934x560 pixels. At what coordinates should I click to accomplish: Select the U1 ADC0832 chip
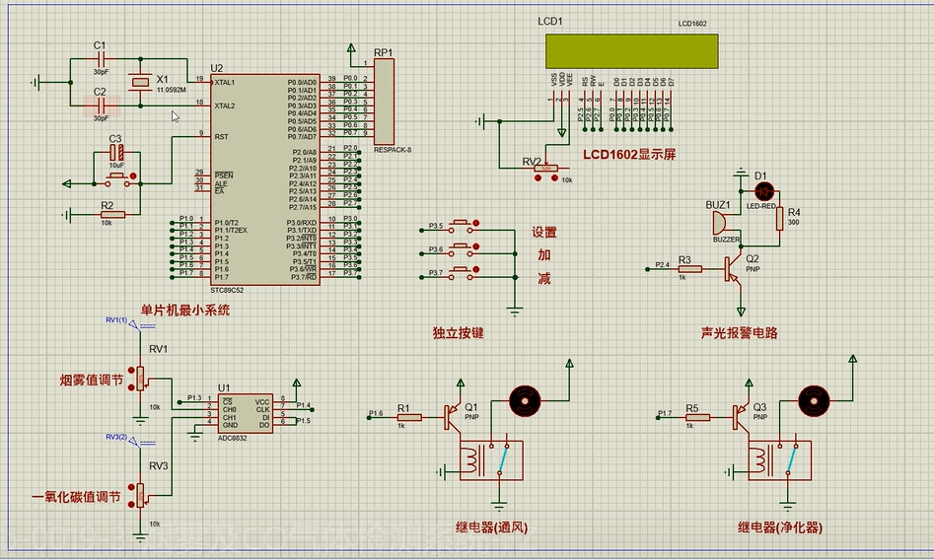tap(245, 412)
